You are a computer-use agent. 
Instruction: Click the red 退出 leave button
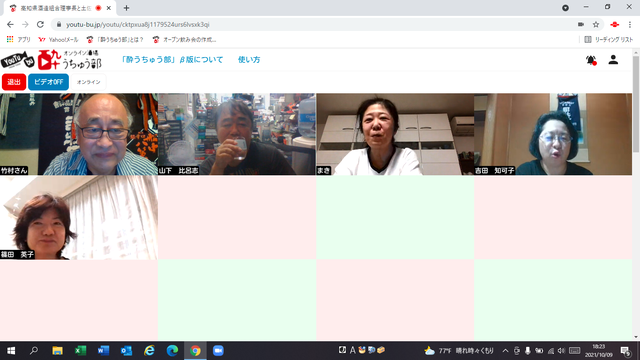click(14, 82)
